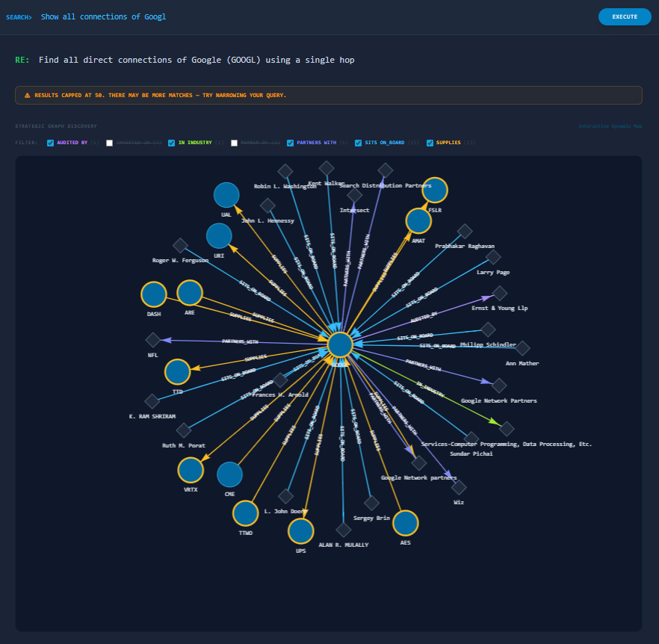Enable the MEMBER OF filter checkbox
659x644 pixels.
(x=234, y=143)
